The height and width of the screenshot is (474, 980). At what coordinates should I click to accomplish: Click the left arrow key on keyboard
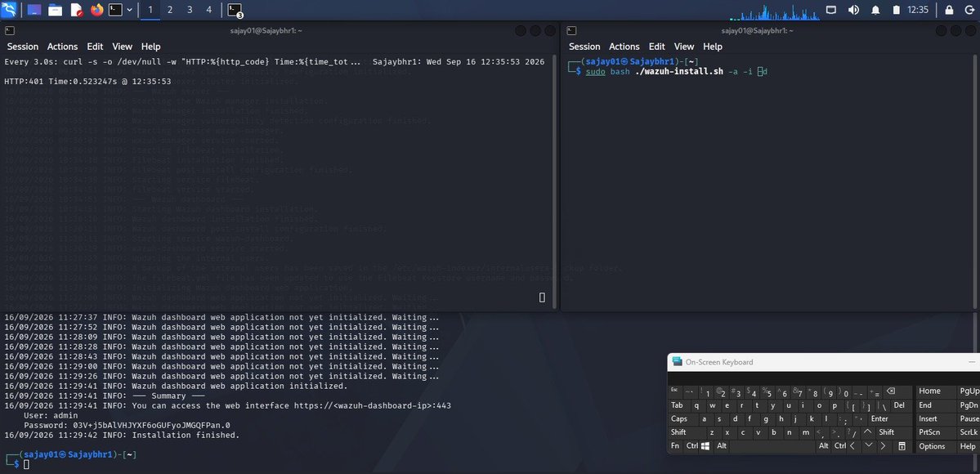pyautogui.click(x=853, y=446)
